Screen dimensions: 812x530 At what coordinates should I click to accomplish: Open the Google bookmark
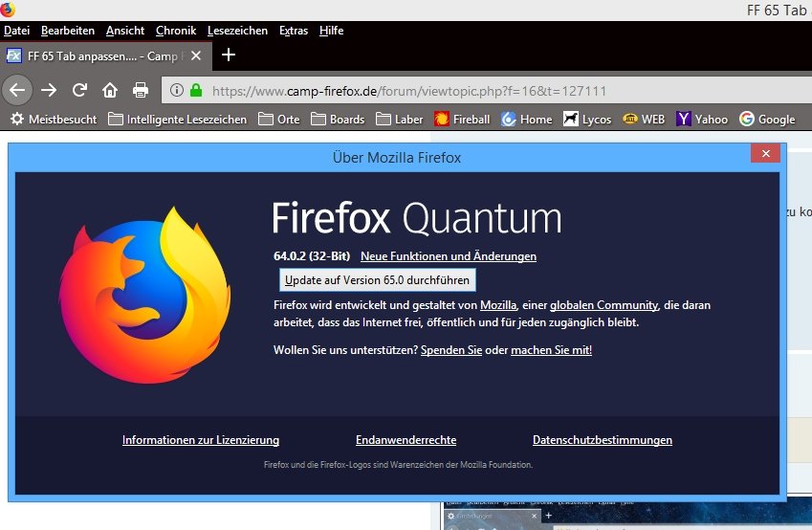point(767,120)
